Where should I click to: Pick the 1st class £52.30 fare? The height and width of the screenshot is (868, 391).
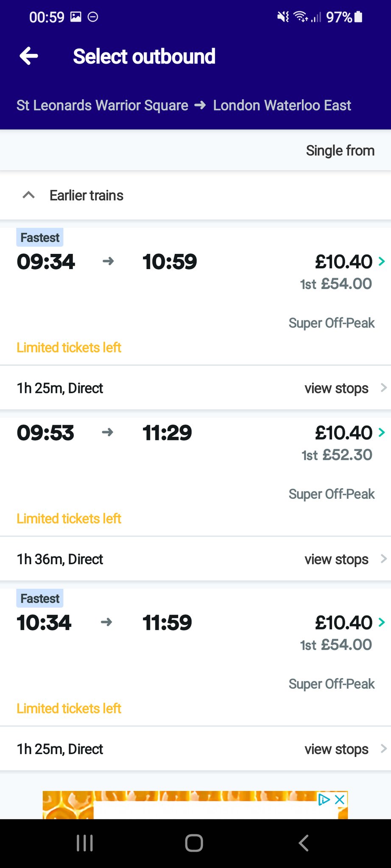[337, 455]
